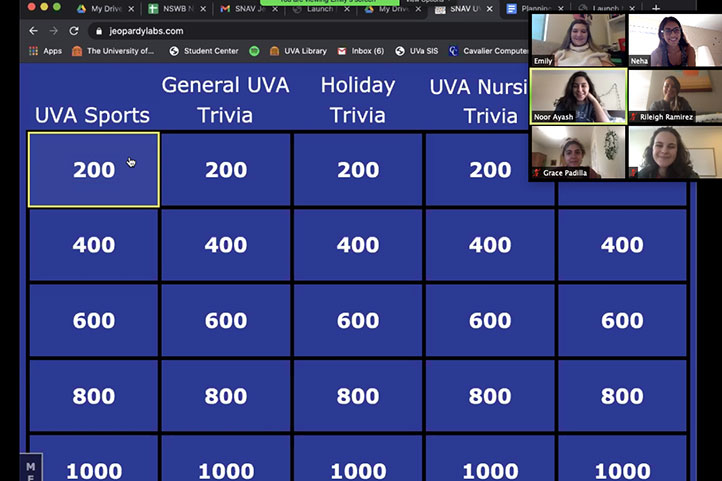Select UVA Nursing Trivia 800 tile
The height and width of the screenshot is (481, 722).
(490, 396)
